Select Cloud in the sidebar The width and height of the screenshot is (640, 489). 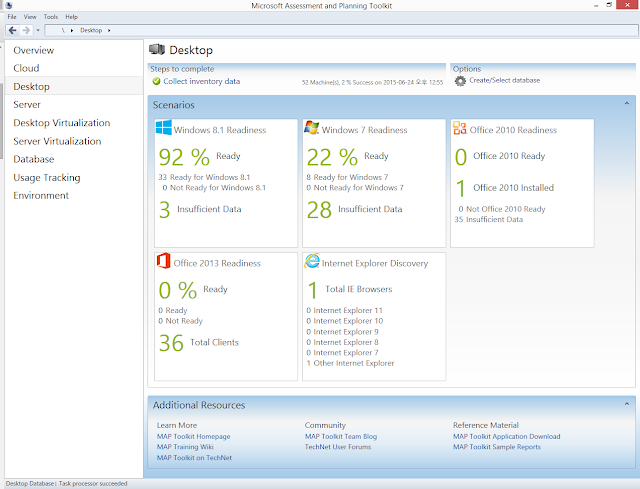point(74,68)
